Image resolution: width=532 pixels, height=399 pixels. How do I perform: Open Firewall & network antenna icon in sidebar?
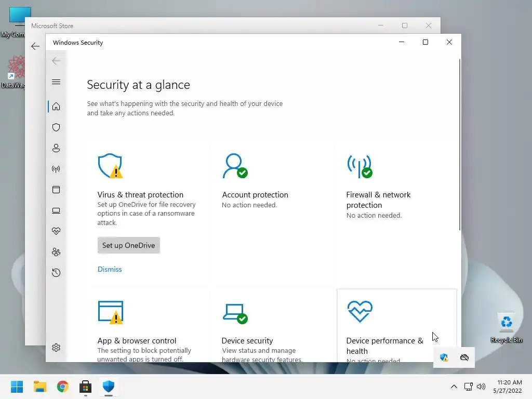coord(56,169)
